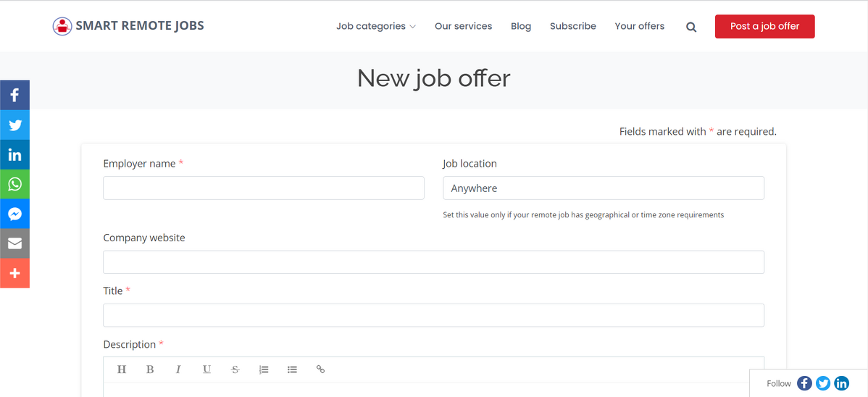Toggle italic formatting in description editor

178,369
